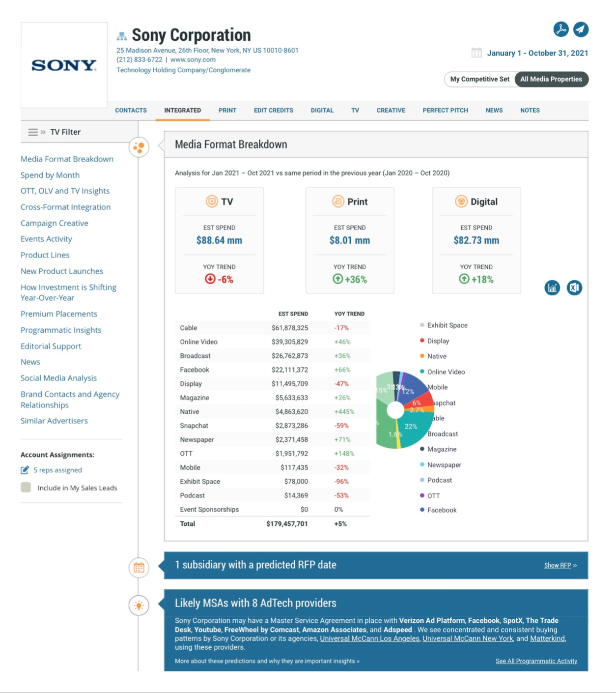Expand the TV Filter panel chevrons

[43, 132]
